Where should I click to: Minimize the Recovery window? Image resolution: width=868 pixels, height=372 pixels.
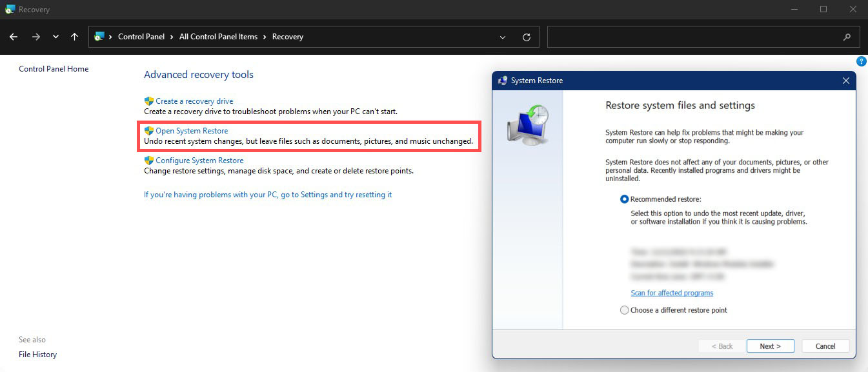794,9
